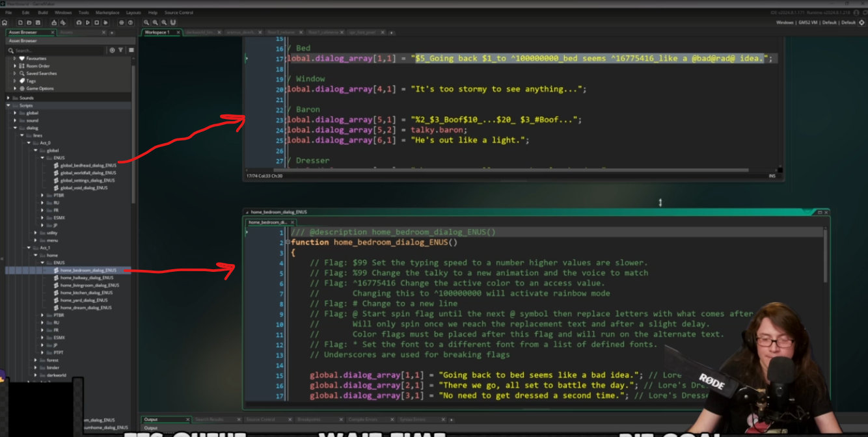Screen dimensions: 868x437
Task: Click the filter funnel icon in Asset Browser
Action: (120, 50)
